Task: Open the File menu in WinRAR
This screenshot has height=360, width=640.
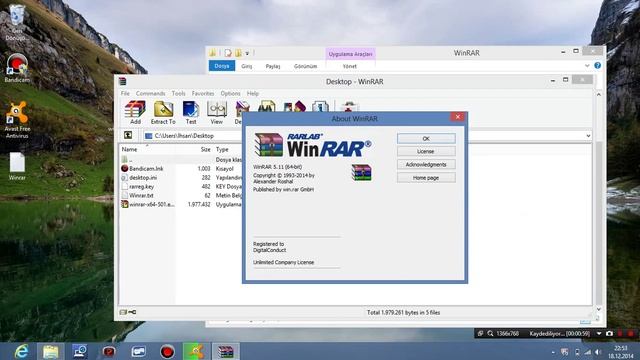Action: pyautogui.click(x=125, y=93)
